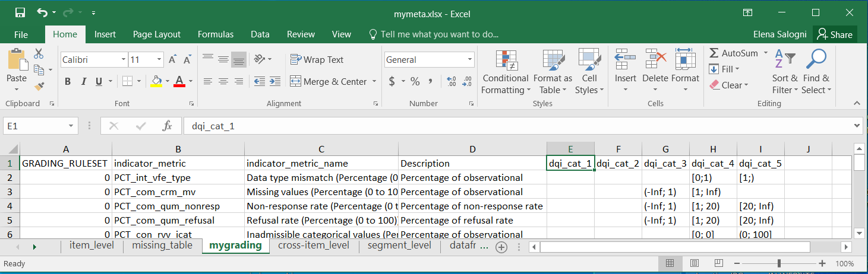This screenshot has width=868, height=274.
Task: Select cell containing PCT_com_crm_mv
Action: (178, 192)
